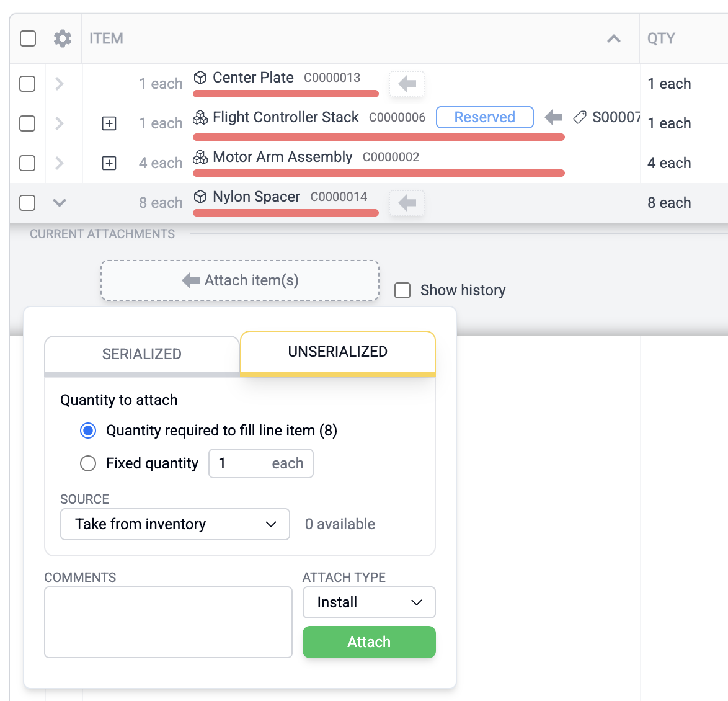The height and width of the screenshot is (701, 728).
Task: Enable the Show history checkbox
Action: [402, 290]
